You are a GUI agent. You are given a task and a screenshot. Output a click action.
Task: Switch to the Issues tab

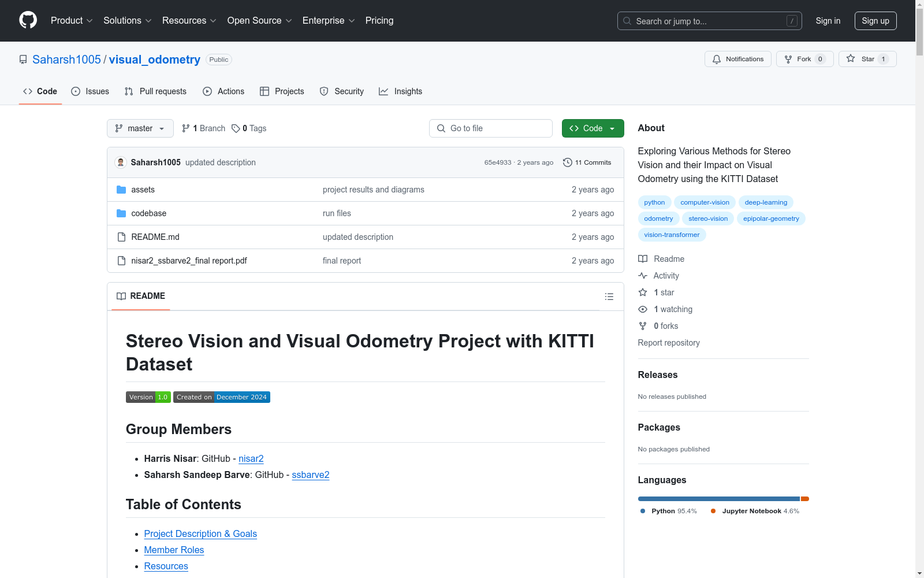90,91
